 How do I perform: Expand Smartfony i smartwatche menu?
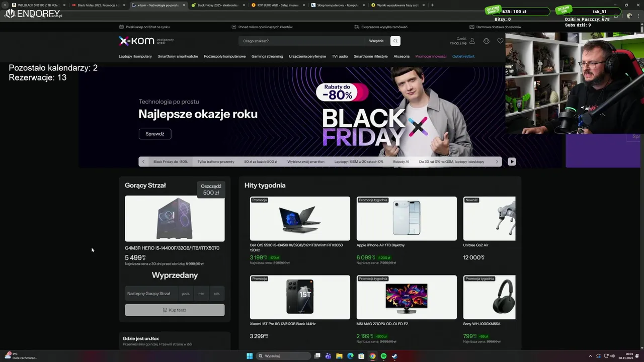click(178, 56)
